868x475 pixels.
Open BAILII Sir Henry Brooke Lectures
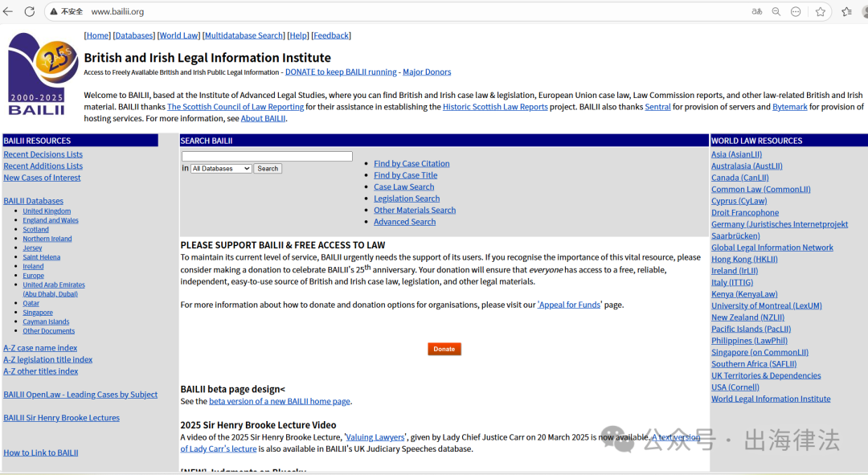pos(61,418)
